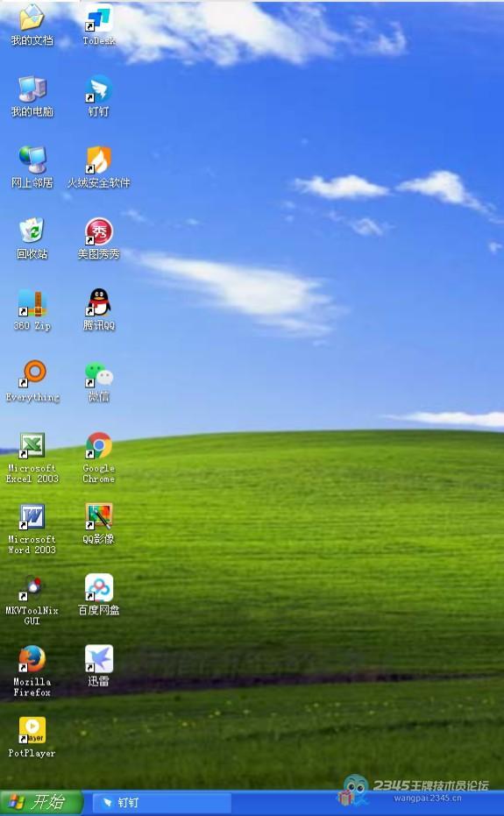The image size is (504, 816).
Task: Open the 开始 start menu
Action: tap(41, 802)
